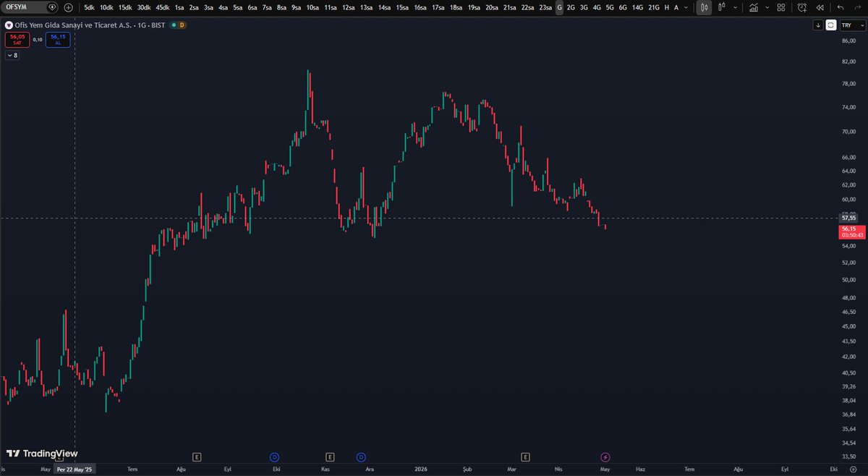Viewport: 868px width, 476px height.
Task: Open the Indicators chart icon
Action: tap(754, 8)
